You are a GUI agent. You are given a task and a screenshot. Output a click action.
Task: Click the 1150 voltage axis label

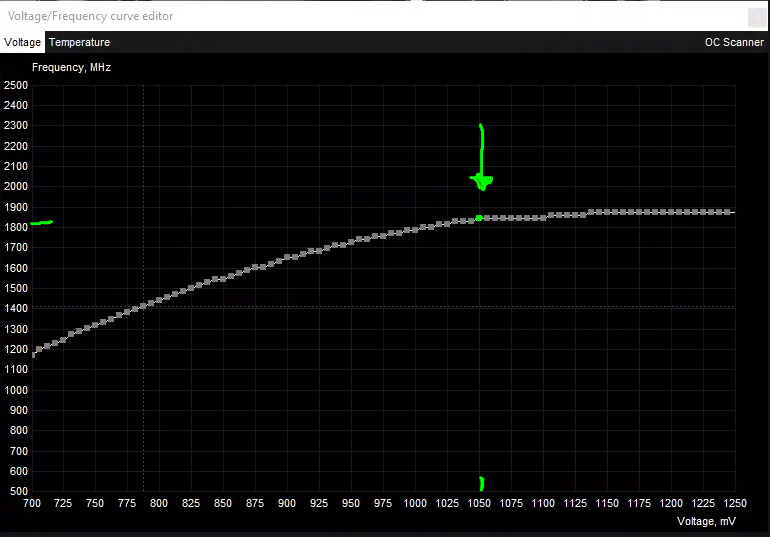[607, 503]
